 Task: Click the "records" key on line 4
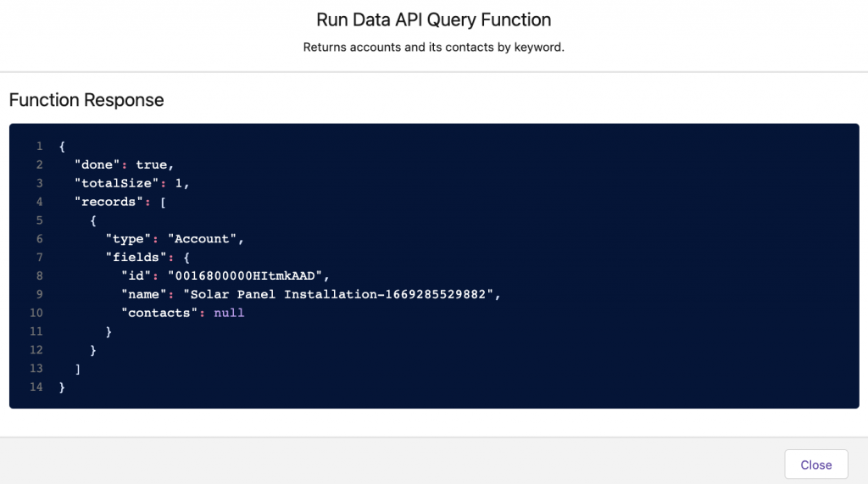click(108, 202)
